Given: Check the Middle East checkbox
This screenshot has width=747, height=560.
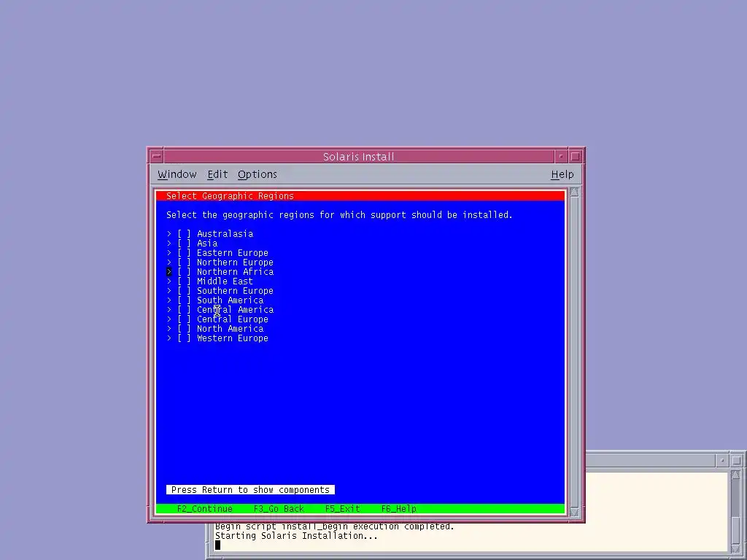Looking at the screenshot, I should (184, 281).
